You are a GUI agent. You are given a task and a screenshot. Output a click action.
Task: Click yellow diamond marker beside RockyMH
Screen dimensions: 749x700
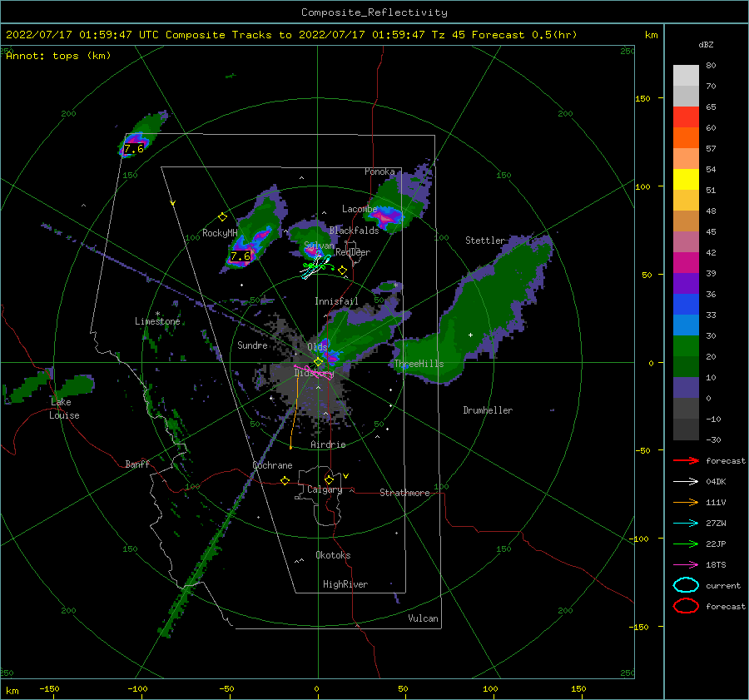click(x=222, y=217)
